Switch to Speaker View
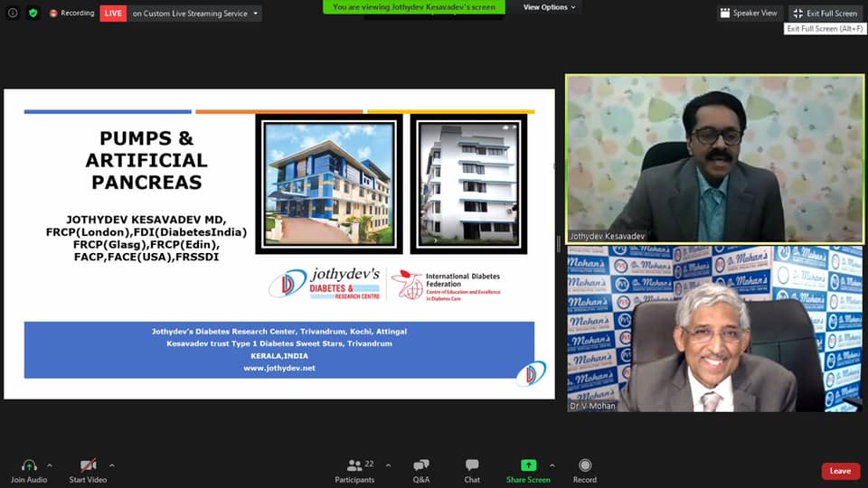This screenshot has width=868, height=488. [x=749, y=13]
